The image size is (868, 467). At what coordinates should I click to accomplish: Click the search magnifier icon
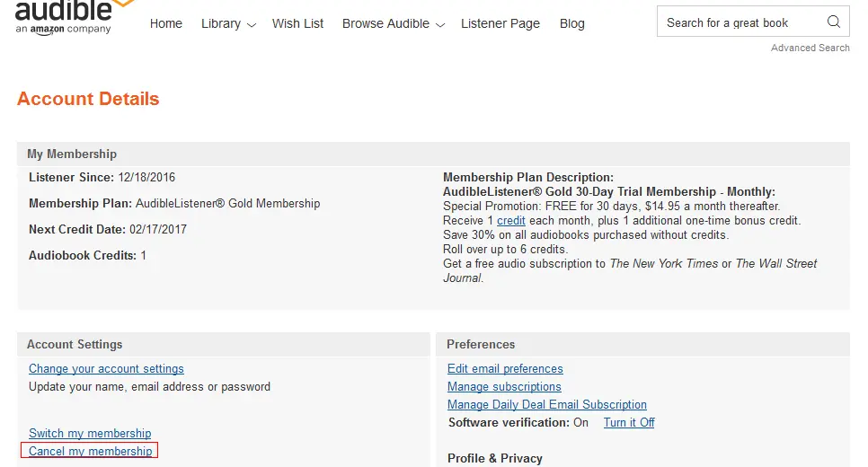click(833, 22)
